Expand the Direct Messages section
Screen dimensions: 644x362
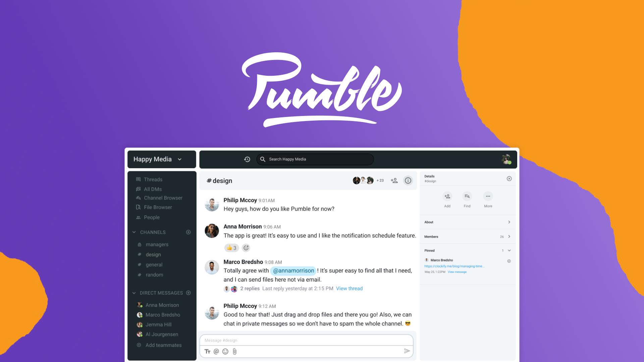(134, 293)
